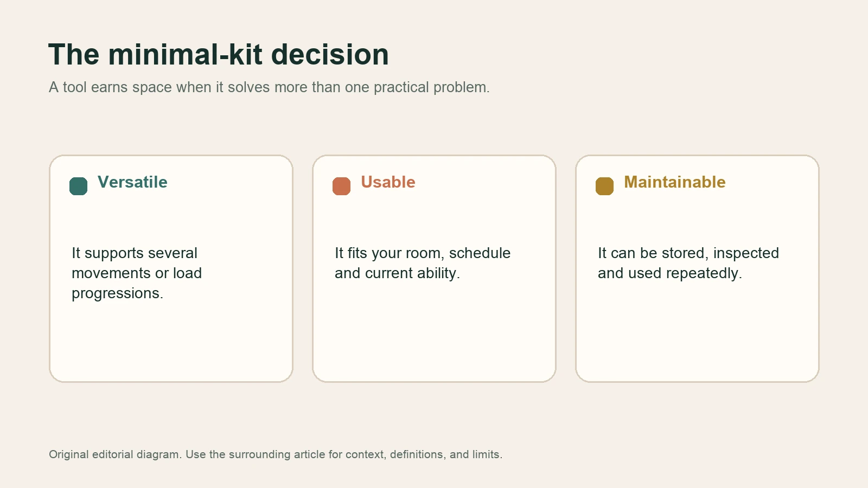868x488 pixels.
Task: Select the Maintainable heading
Action: (674, 182)
